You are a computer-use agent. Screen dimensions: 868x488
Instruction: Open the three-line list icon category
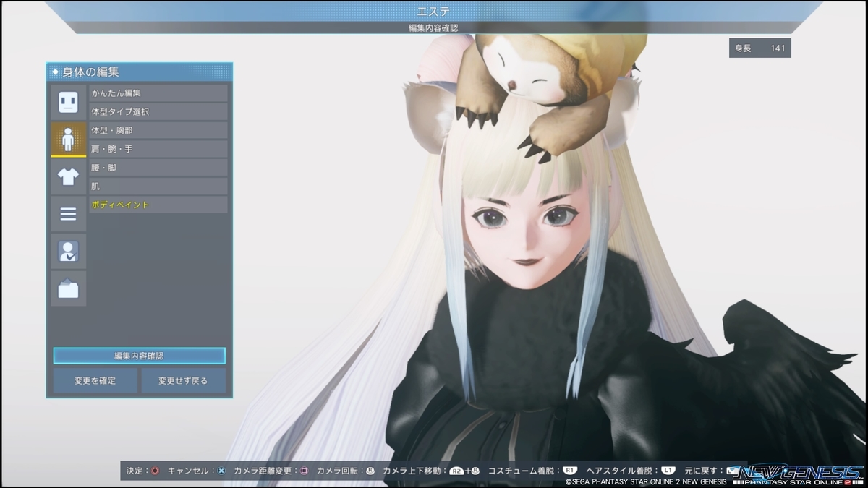[68, 214]
